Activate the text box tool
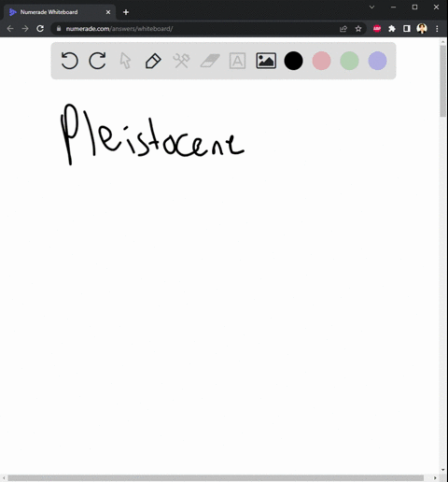The height and width of the screenshot is (482, 448). [x=237, y=61]
